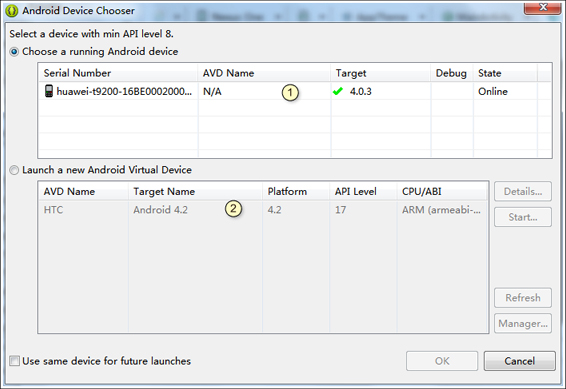This screenshot has height=389, width=566.
Task: Click the State column header
Action: tap(505, 73)
